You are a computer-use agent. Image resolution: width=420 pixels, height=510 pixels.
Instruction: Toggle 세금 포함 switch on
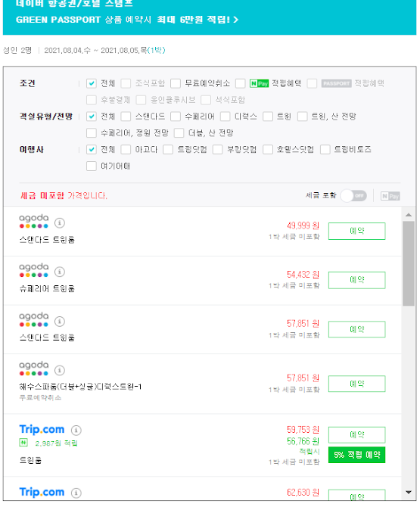coord(353,196)
